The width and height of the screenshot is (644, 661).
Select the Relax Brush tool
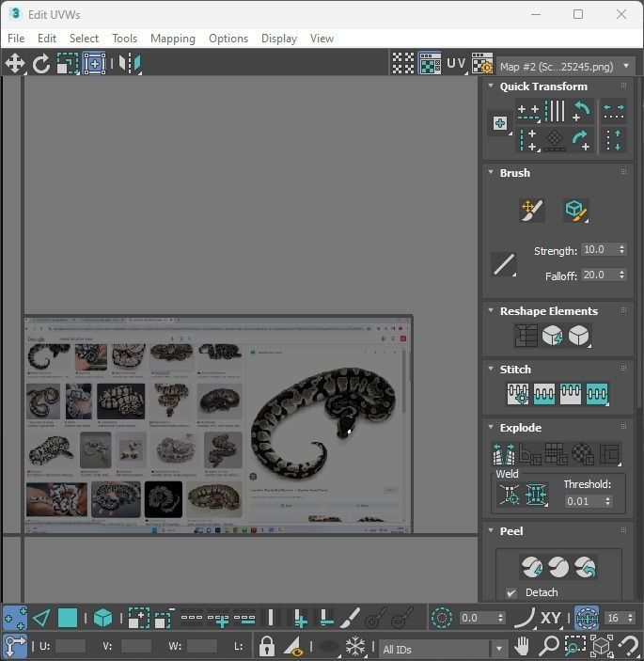[x=576, y=211]
